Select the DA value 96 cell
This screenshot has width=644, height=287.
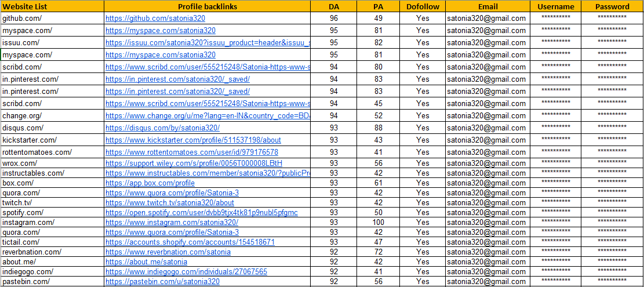(334, 19)
